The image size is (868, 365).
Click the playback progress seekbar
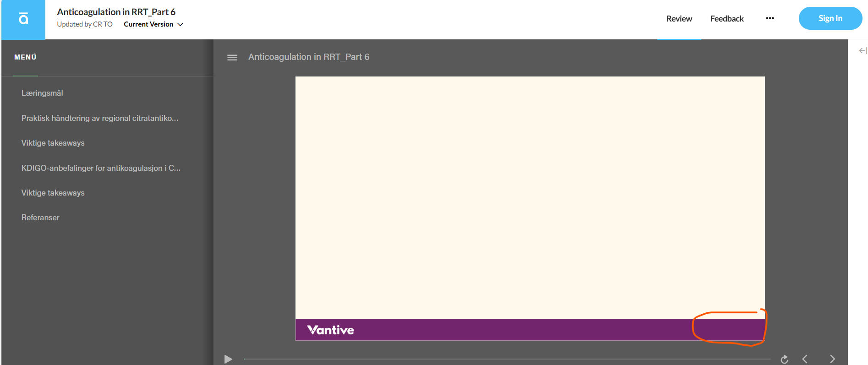tap(507, 359)
